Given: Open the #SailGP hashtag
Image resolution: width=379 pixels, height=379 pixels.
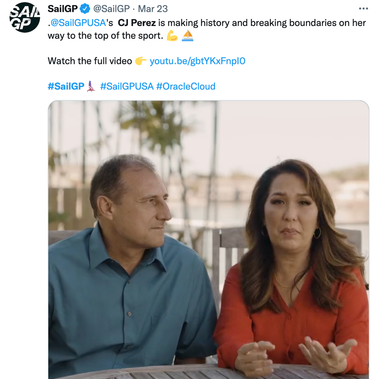Looking at the screenshot, I should [66, 86].
